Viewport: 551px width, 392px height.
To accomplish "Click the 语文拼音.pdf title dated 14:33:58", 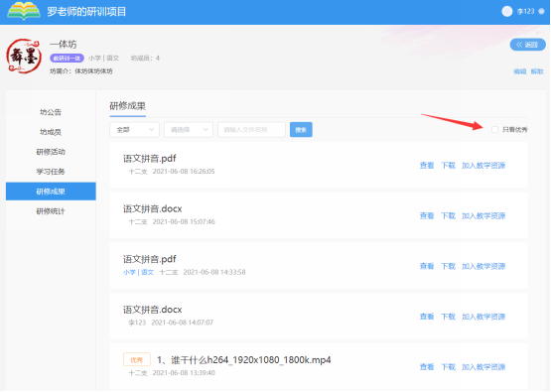I will (x=149, y=259).
